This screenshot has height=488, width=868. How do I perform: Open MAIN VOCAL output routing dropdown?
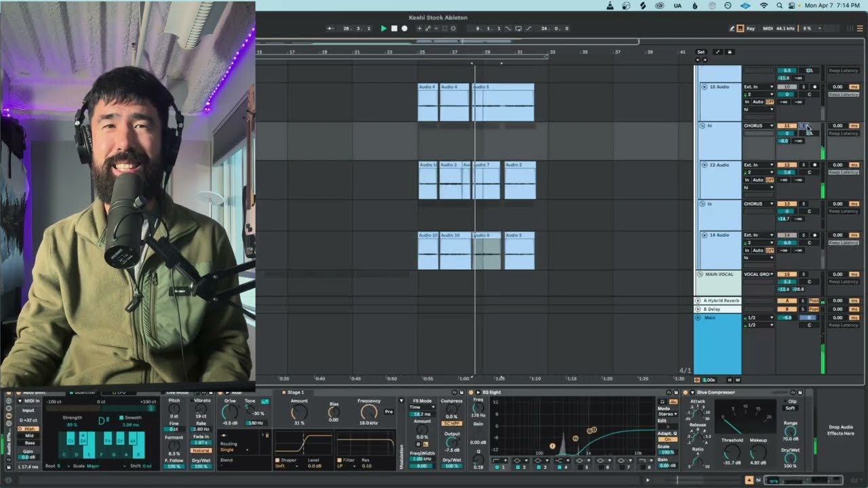[759, 274]
